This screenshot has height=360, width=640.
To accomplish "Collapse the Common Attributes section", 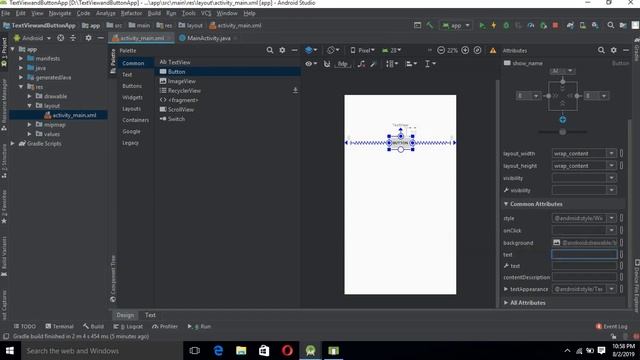I will [506, 204].
